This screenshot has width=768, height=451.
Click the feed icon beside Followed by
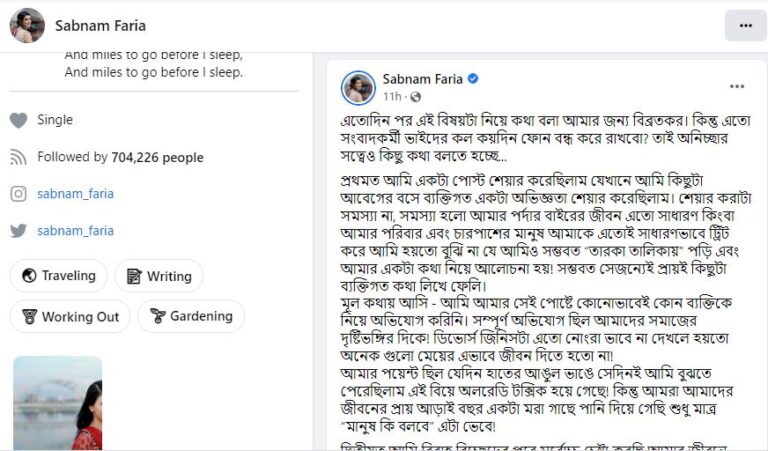coord(18,157)
